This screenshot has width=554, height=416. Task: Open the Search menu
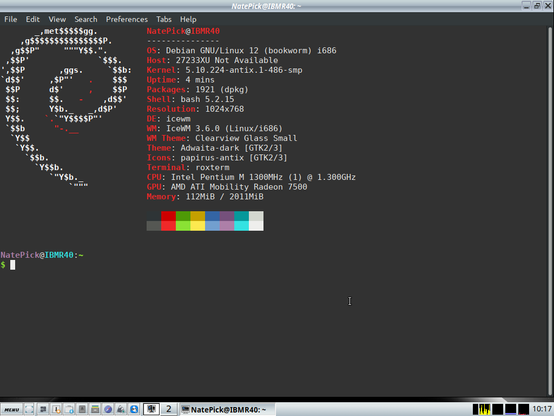(x=86, y=19)
